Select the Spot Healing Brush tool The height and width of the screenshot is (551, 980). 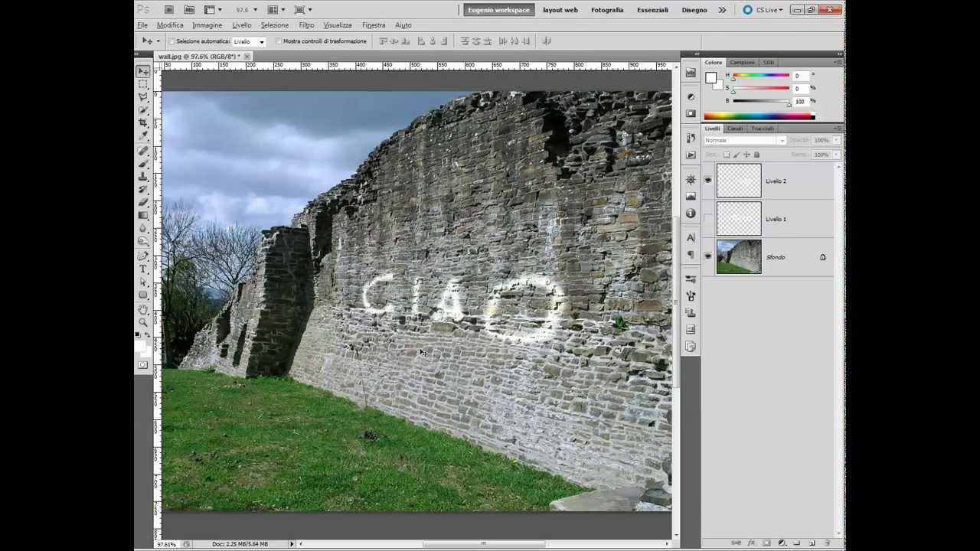click(x=143, y=150)
